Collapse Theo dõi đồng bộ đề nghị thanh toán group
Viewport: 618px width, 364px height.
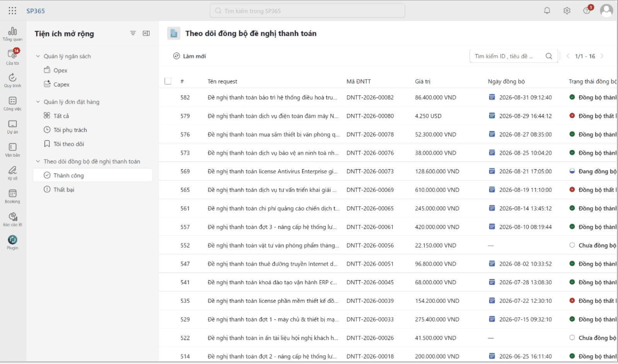[38, 161]
